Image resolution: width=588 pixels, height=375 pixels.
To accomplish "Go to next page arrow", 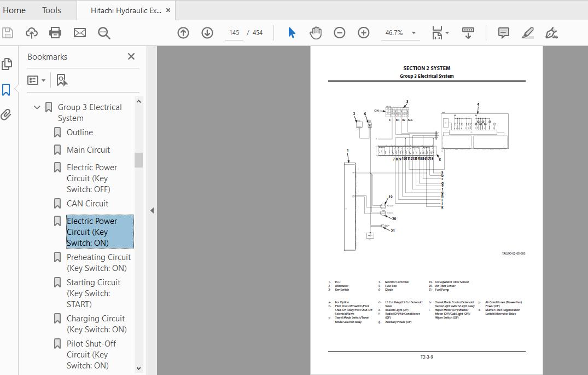I will [207, 33].
